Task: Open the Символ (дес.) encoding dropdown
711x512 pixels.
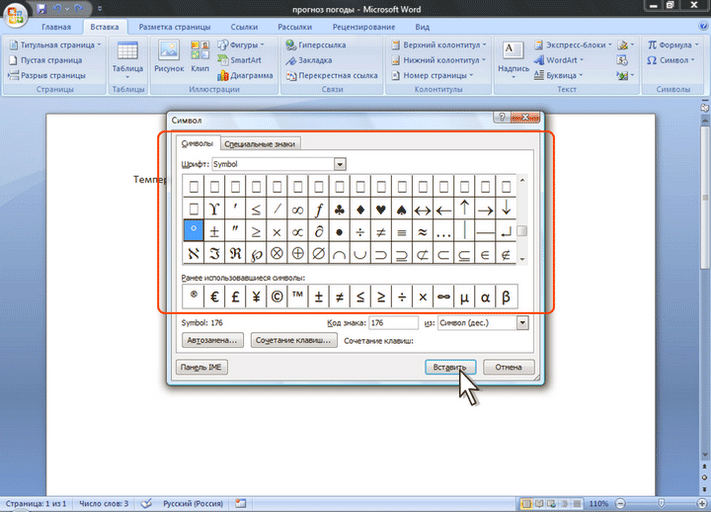Action: tap(523, 323)
